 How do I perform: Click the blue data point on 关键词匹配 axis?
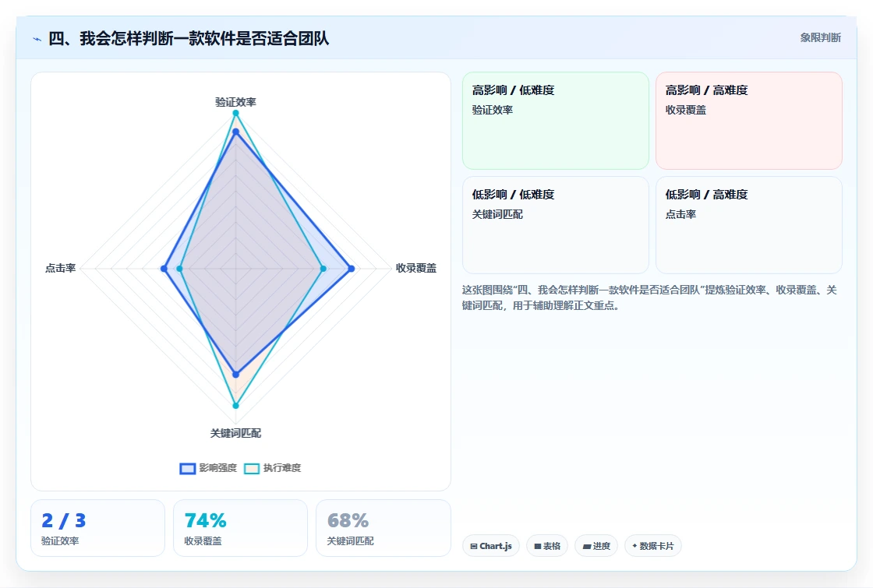point(235,375)
